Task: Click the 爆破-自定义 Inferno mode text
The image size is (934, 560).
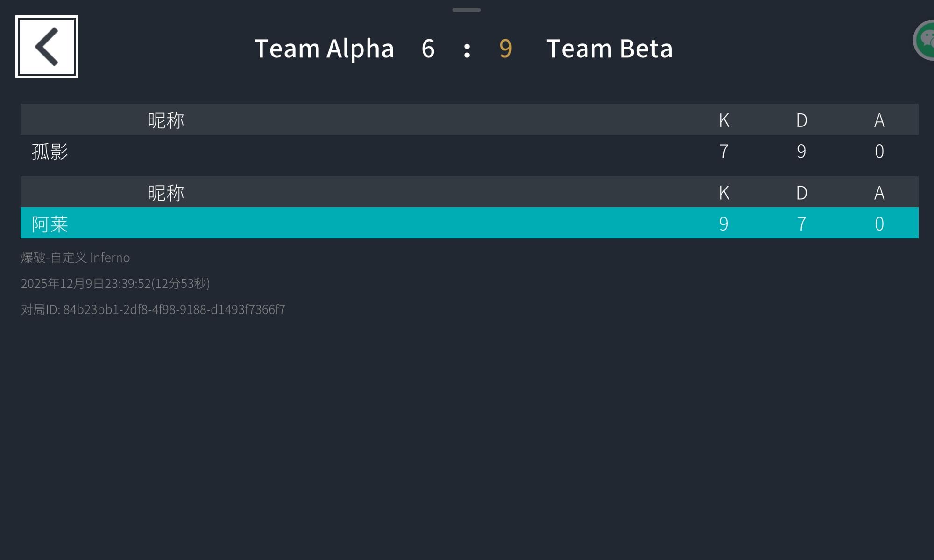Action: [x=76, y=258]
